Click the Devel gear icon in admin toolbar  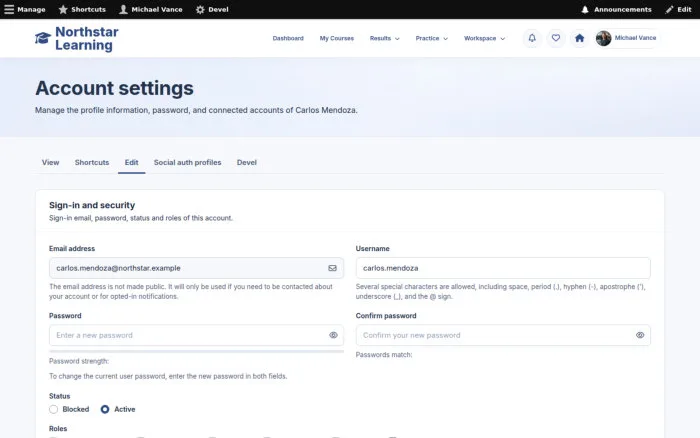point(200,9)
